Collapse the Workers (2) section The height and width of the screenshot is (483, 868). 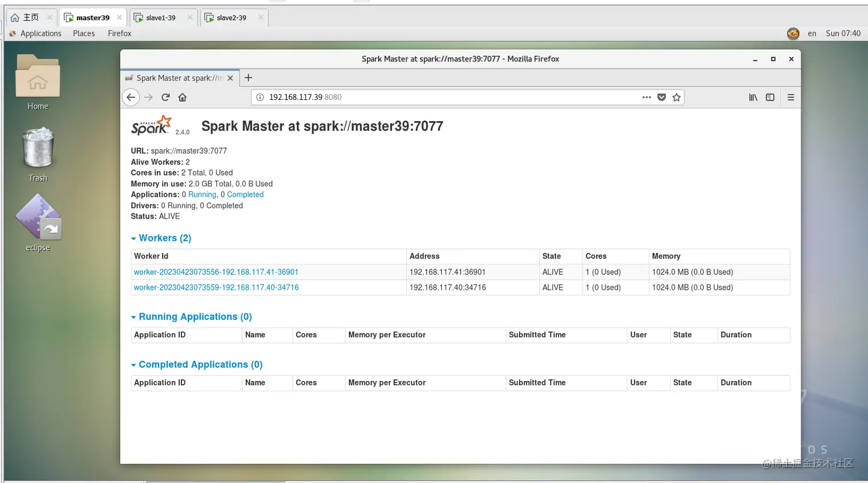coord(161,238)
